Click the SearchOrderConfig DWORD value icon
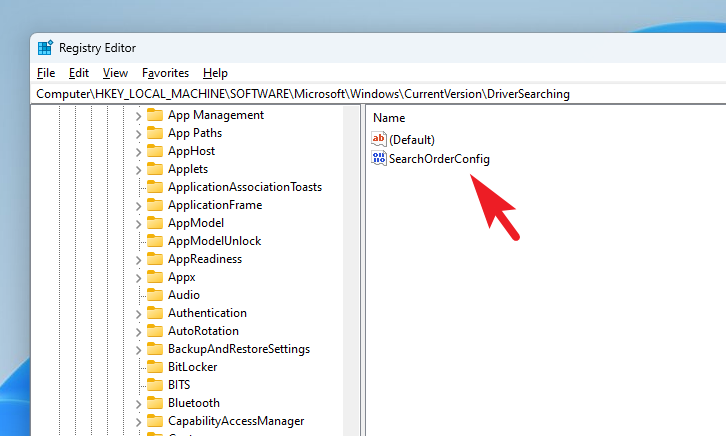This screenshot has width=726, height=436. 379,158
